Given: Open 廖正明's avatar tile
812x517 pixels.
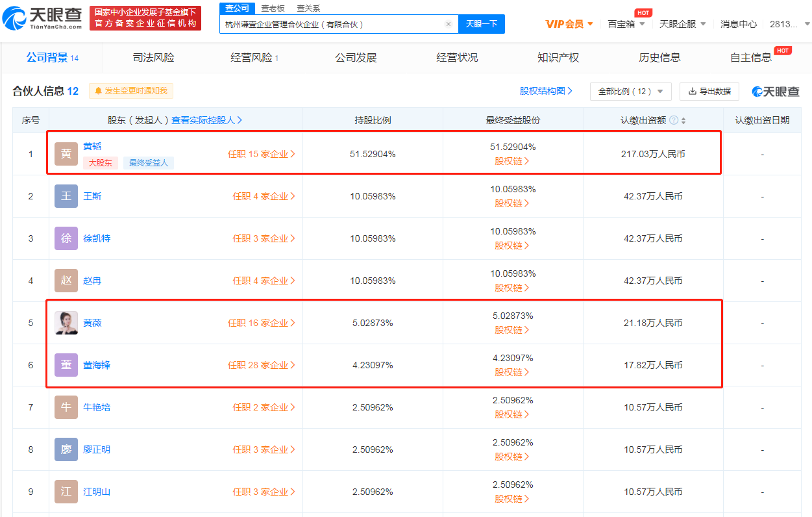Looking at the screenshot, I should coord(66,449).
